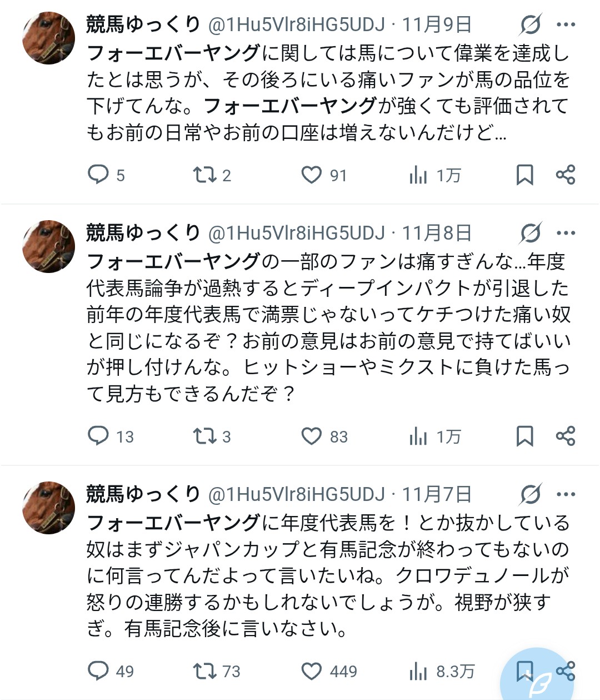
Task: Open more options for November 7 tweet
Action: pyautogui.click(x=566, y=494)
